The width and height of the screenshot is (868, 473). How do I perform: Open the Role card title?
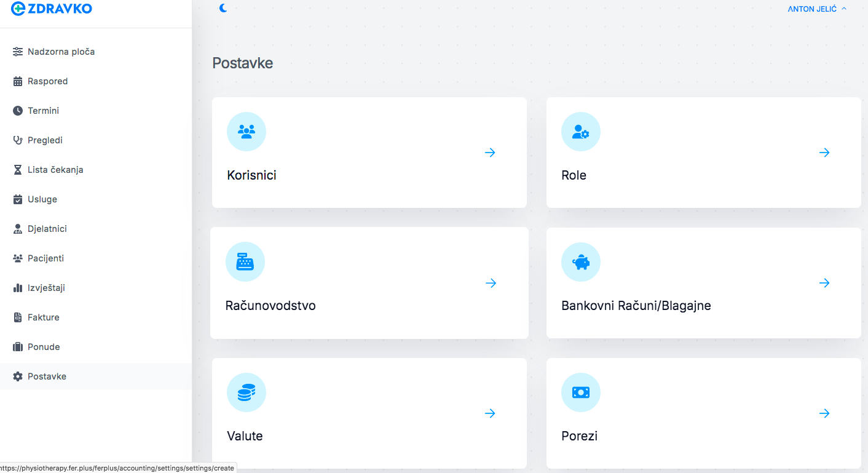pos(574,175)
